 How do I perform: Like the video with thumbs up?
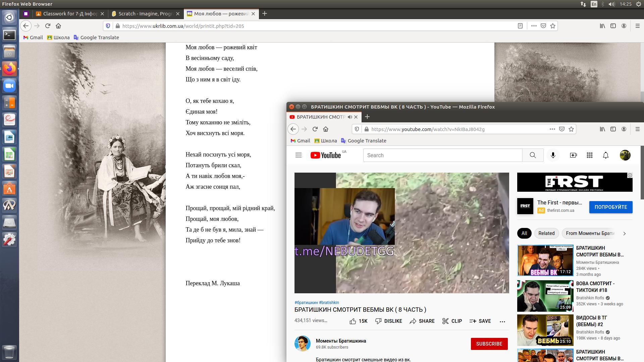coord(353,321)
